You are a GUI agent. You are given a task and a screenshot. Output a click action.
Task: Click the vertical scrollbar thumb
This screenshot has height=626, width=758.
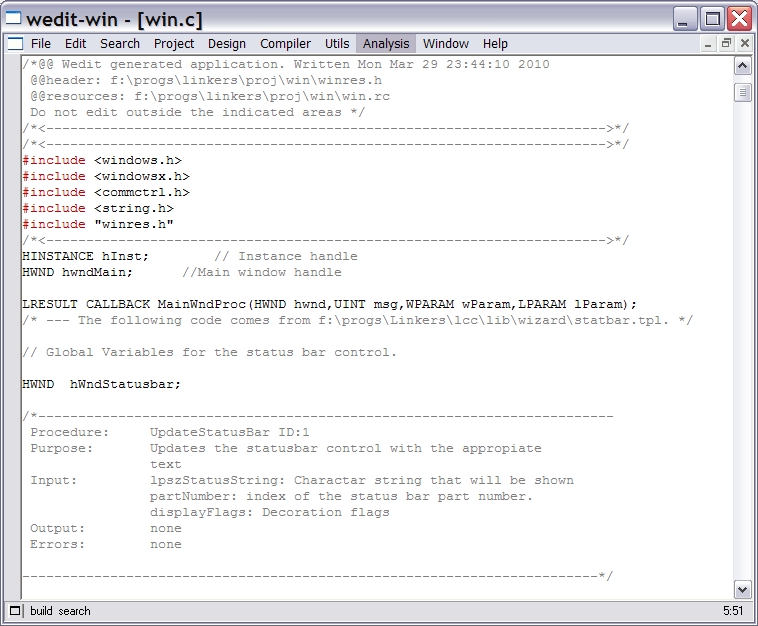pyautogui.click(x=742, y=93)
